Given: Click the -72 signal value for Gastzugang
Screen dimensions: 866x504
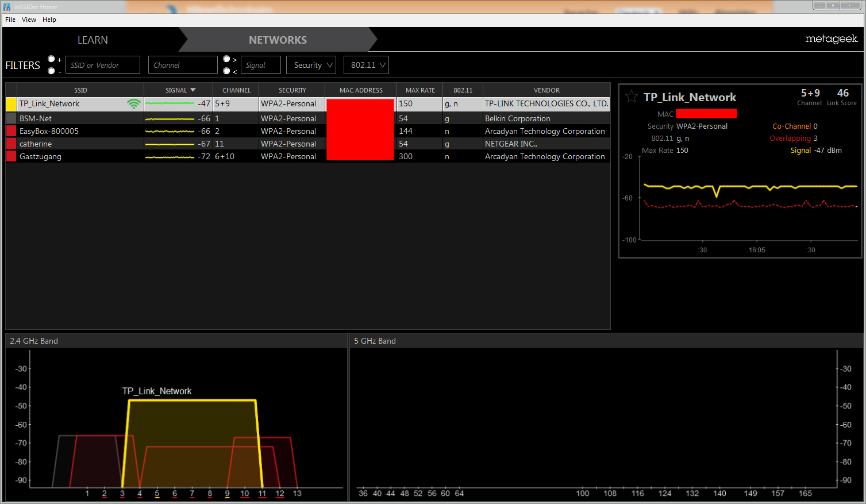Looking at the screenshot, I should click(x=204, y=156).
